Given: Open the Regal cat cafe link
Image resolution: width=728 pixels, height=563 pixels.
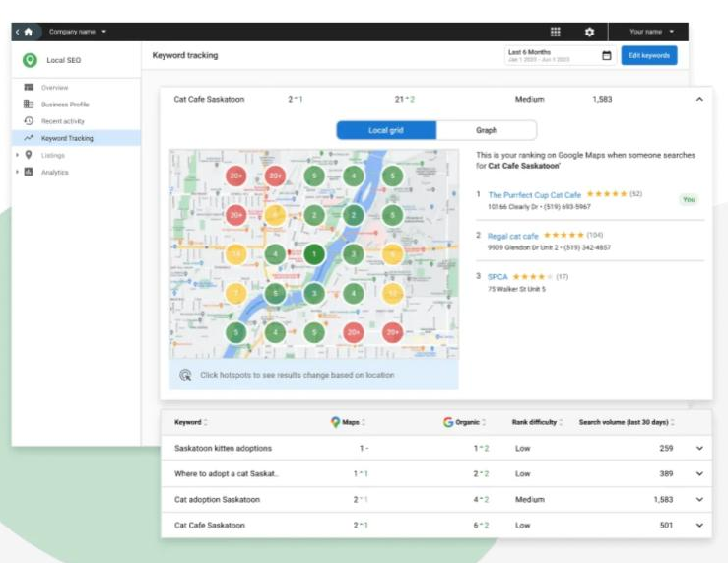Looking at the screenshot, I should (512, 236).
